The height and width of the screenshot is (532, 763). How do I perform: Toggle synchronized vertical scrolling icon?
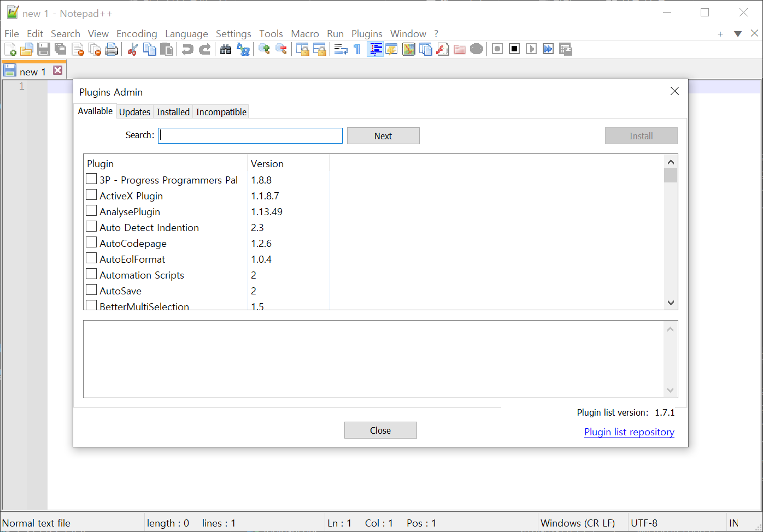click(x=302, y=49)
